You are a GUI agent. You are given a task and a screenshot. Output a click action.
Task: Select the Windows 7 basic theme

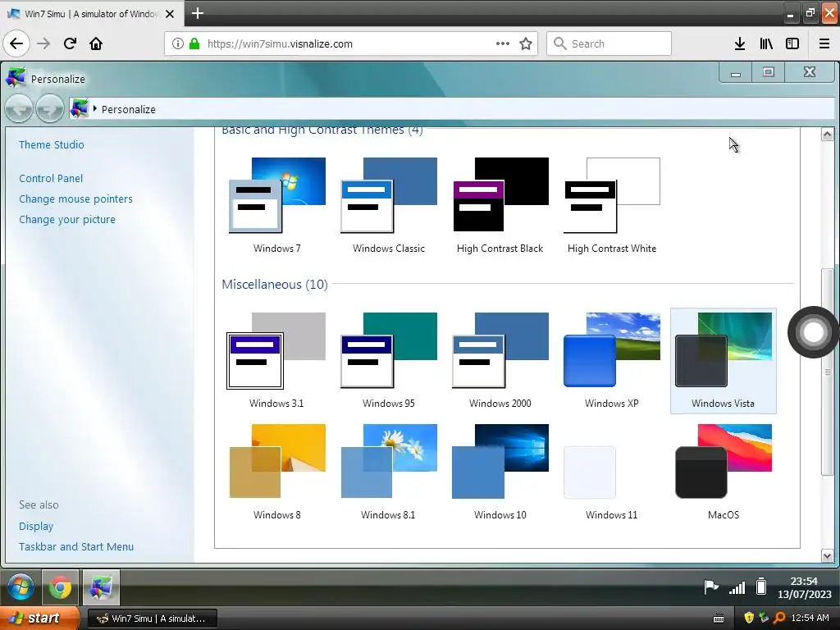pyautogui.click(x=277, y=205)
